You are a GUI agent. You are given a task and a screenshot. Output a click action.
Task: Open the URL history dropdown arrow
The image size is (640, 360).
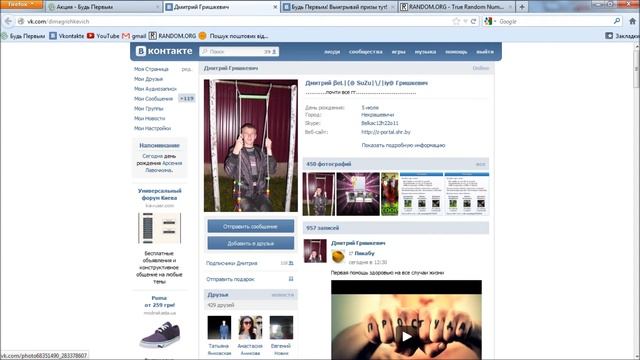click(465, 21)
